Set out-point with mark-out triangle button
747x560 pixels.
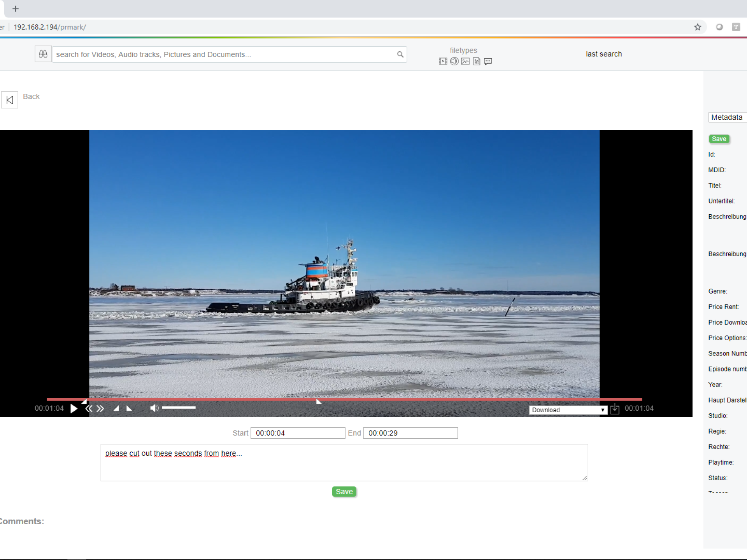click(x=129, y=408)
